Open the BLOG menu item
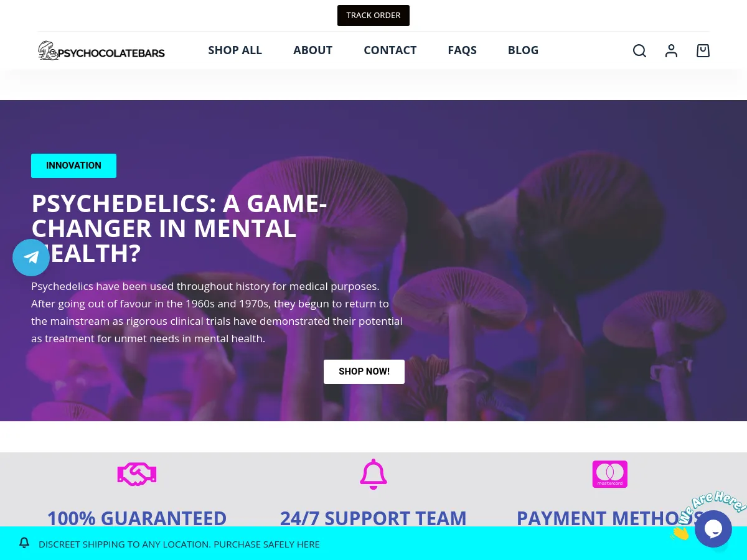Image resolution: width=747 pixels, height=560 pixels. click(x=524, y=50)
